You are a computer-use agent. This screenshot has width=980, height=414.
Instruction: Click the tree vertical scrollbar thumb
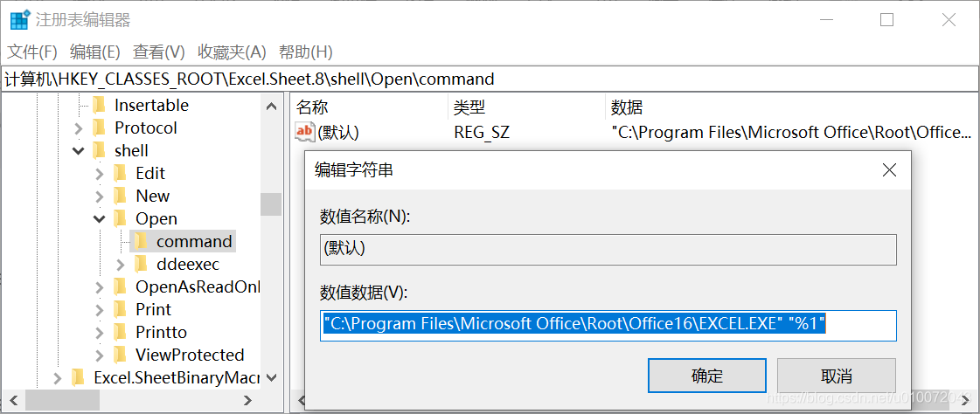(x=271, y=204)
